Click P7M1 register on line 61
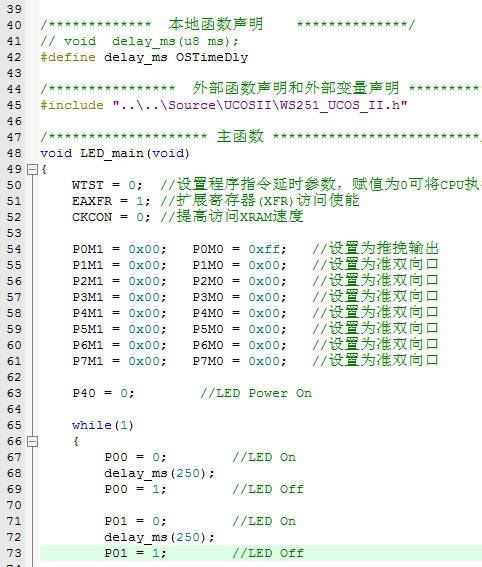 88,361
